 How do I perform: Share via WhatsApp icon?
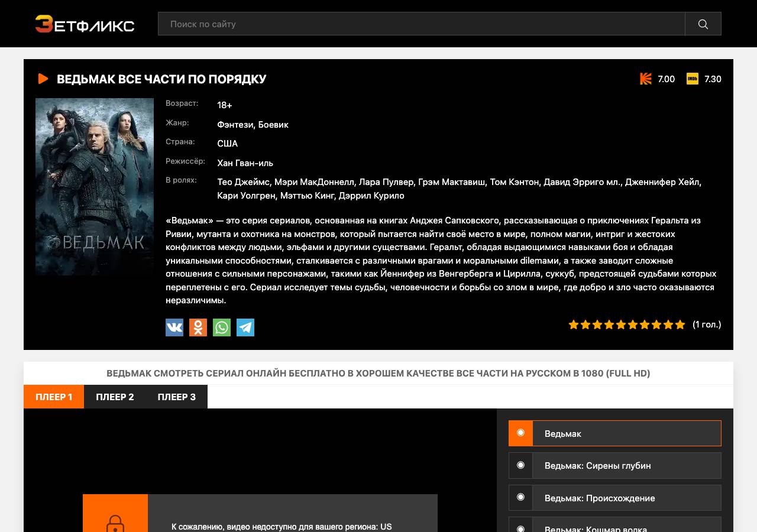pos(222,327)
